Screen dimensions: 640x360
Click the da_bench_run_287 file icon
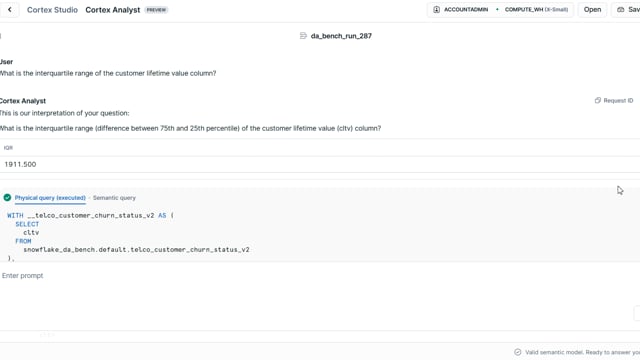[303, 36]
